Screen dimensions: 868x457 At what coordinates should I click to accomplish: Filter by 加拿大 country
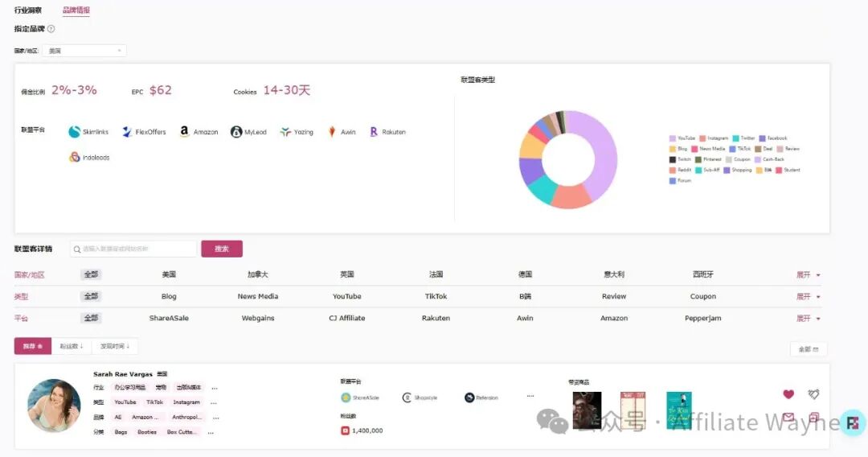pos(258,274)
